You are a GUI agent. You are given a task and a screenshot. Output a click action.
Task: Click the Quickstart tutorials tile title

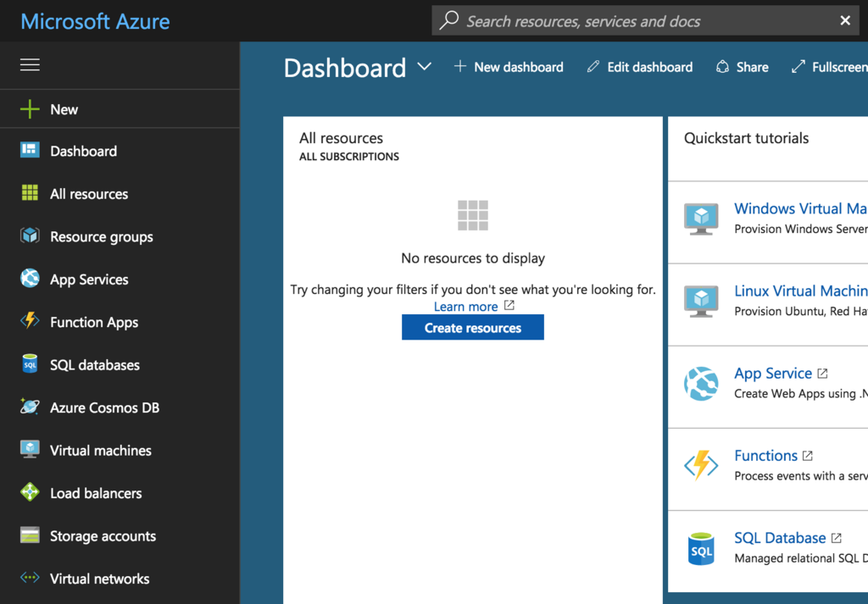click(x=746, y=138)
